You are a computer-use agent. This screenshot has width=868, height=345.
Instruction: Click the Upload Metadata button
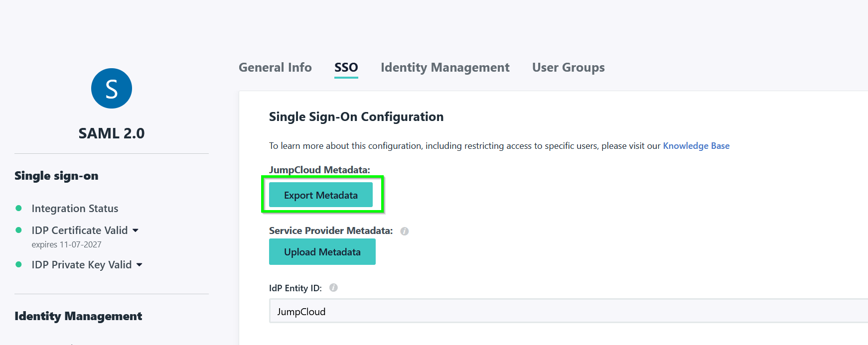[322, 252]
